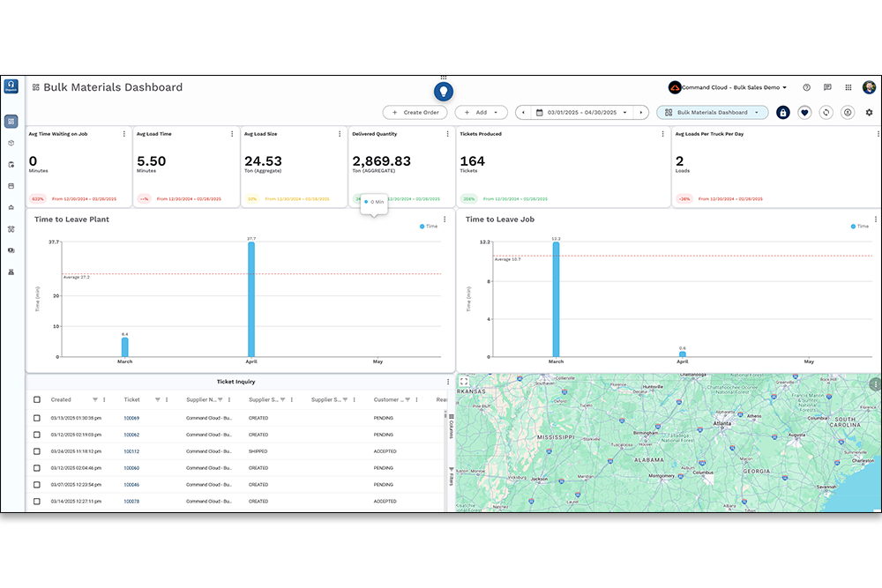The width and height of the screenshot is (882, 588).
Task: Open the settings gear icon
Action: click(869, 113)
